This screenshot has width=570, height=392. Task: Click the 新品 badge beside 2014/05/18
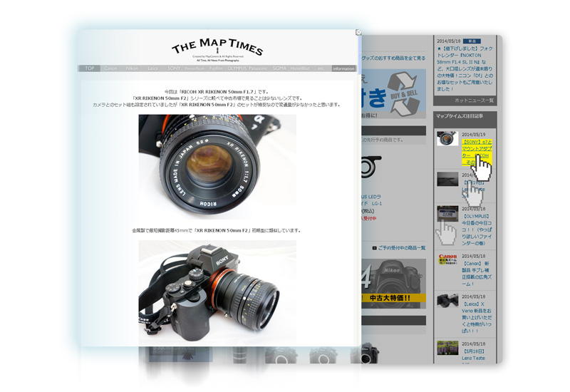point(472,41)
